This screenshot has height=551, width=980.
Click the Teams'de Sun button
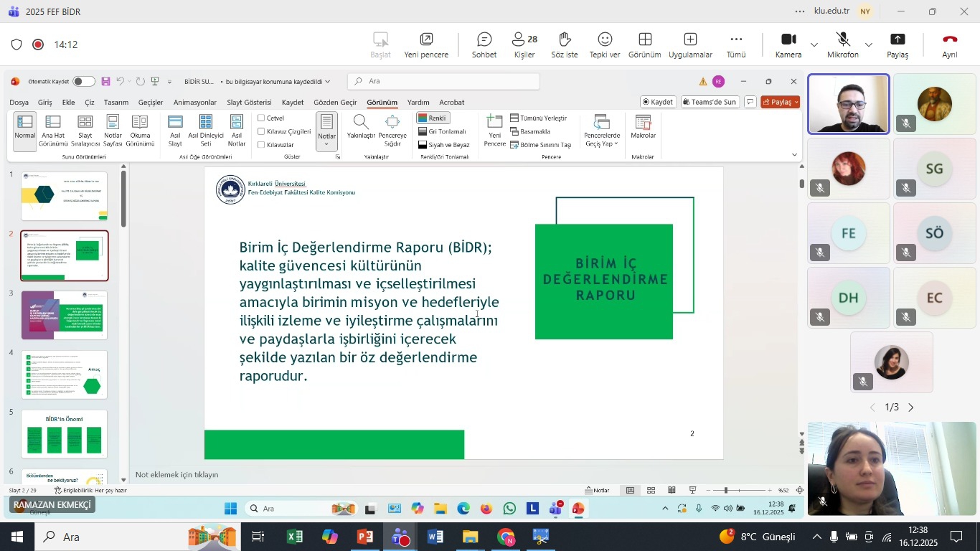coord(710,102)
